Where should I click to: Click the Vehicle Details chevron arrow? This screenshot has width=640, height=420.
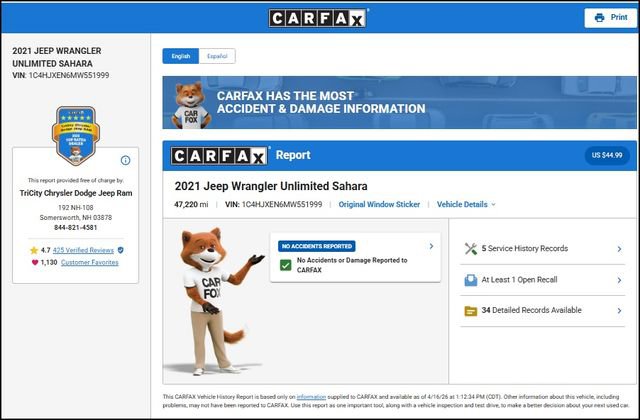point(493,204)
